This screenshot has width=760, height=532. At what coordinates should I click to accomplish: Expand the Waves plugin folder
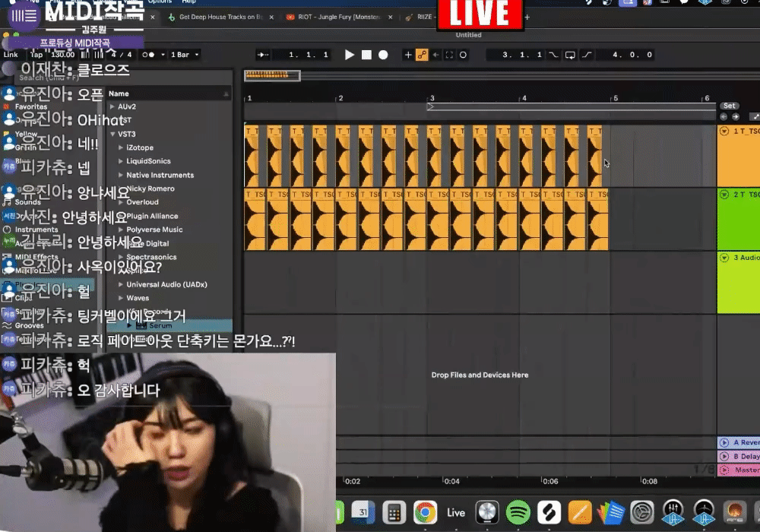(121, 298)
